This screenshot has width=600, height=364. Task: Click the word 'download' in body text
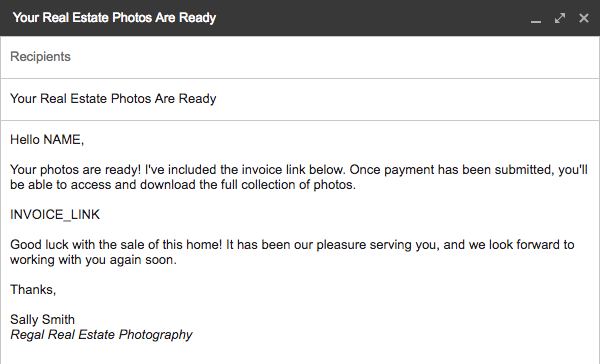point(168,184)
